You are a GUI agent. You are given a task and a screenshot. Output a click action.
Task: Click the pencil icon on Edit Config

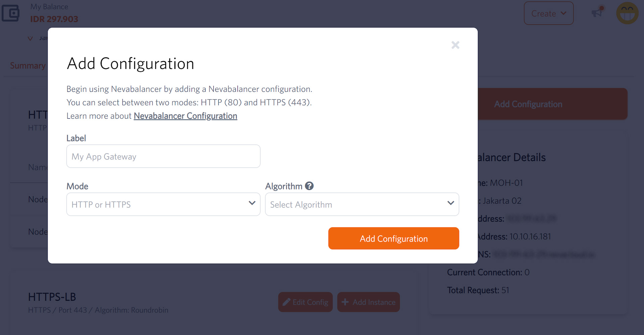pos(286,302)
